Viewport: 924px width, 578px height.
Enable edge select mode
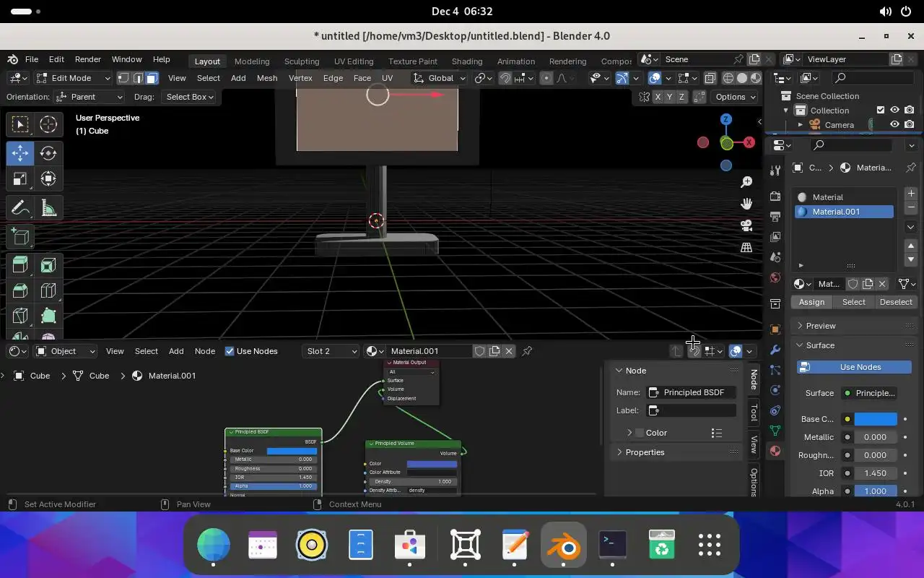tap(138, 78)
